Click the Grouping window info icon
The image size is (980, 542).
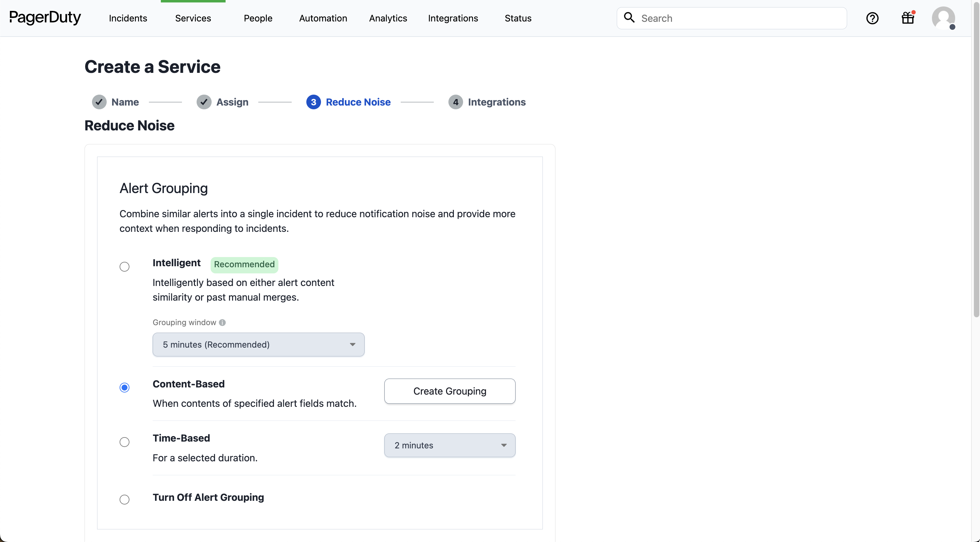pos(223,322)
